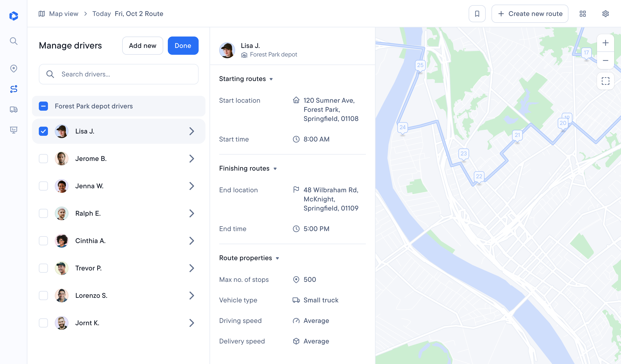Click the map icon beside Map view
The height and width of the screenshot is (364, 621).
[42, 14]
